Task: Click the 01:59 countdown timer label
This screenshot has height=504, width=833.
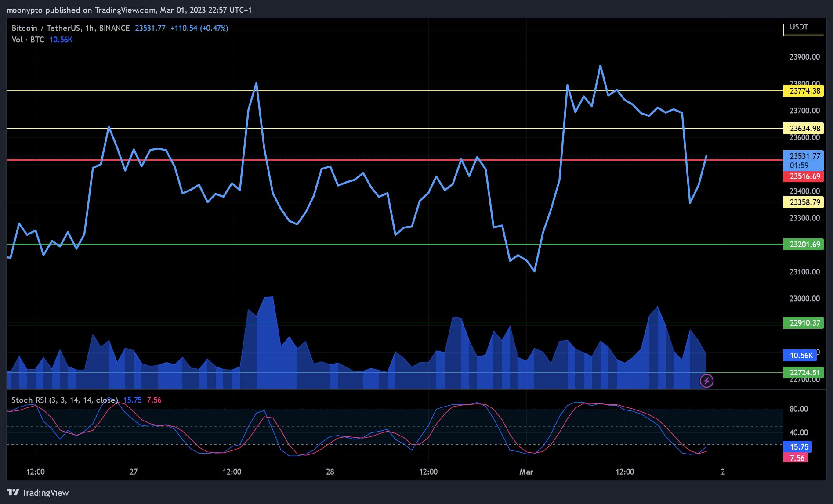Action: coord(799,166)
